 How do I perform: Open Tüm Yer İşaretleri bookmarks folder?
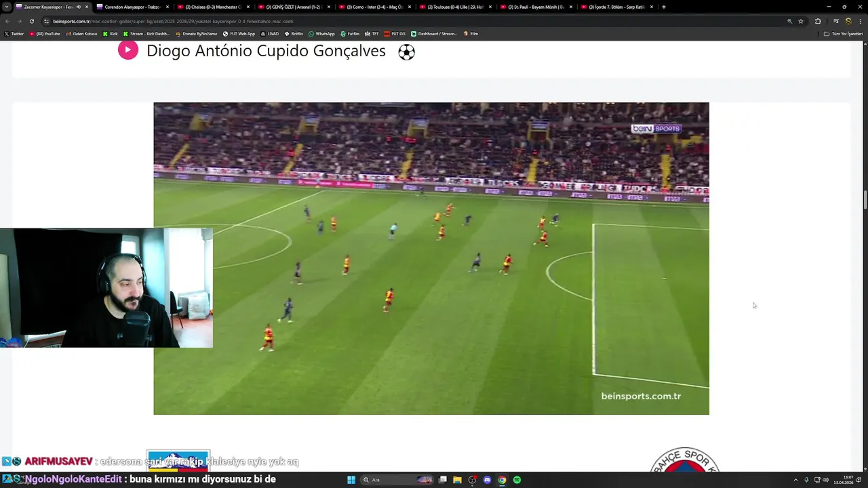coord(843,34)
